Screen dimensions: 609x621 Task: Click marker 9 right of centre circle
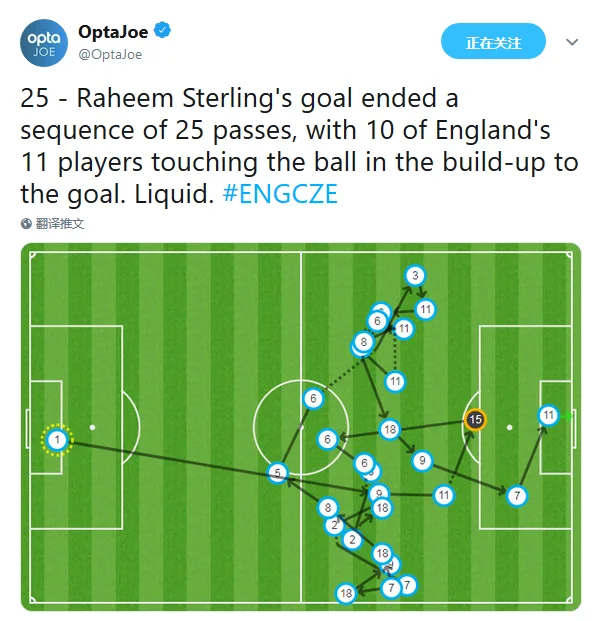click(422, 461)
